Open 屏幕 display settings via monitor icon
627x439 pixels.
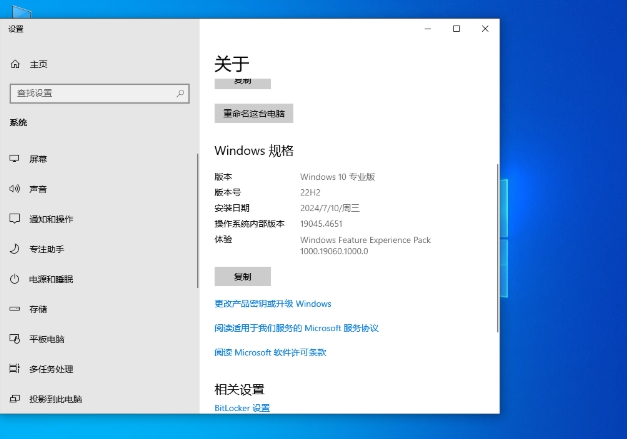point(15,159)
